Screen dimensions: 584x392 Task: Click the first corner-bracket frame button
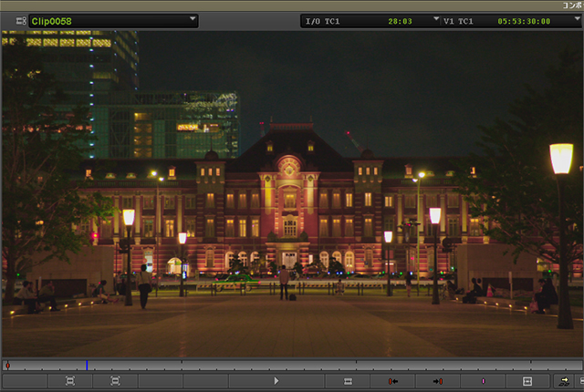pos(69,381)
